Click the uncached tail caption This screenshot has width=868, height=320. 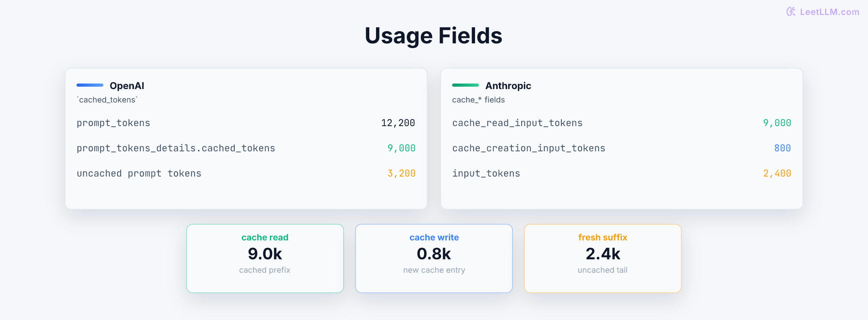click(x=602, y=270)
